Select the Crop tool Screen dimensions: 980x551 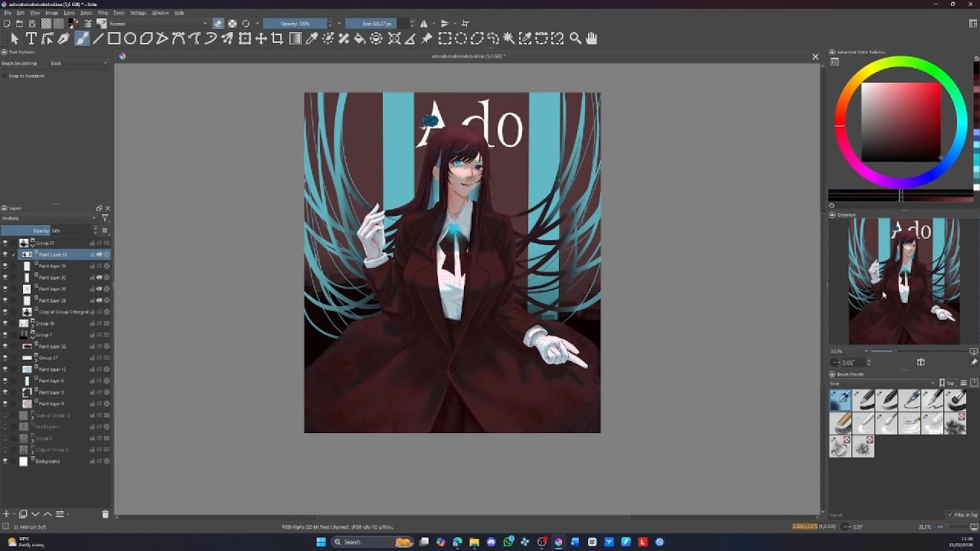click(x=277, y=38)
